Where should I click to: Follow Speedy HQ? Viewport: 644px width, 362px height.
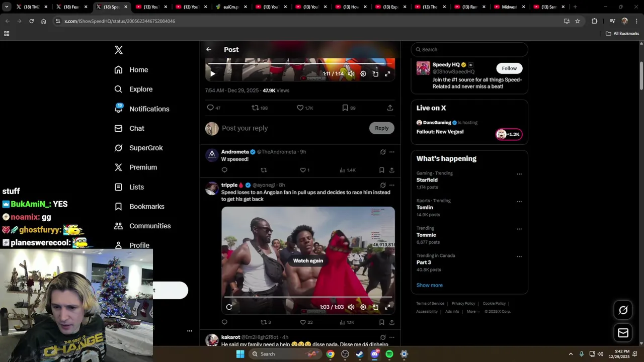click(509, 68)
